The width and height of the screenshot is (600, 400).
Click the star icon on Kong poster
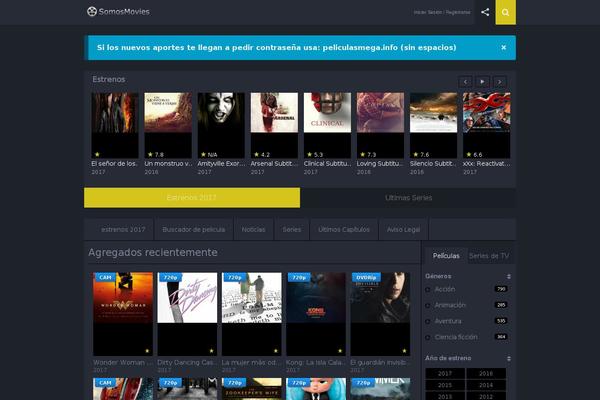pyautogui.click(x=340, y=351)
